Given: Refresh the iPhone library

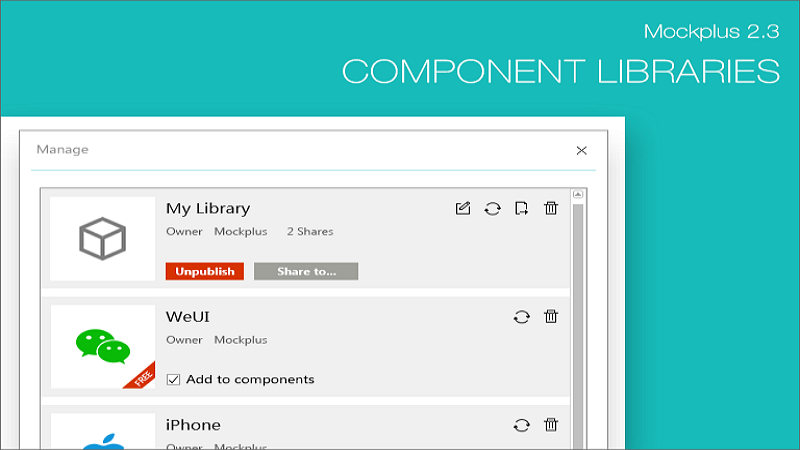Looking at the screenshot, I should click(521, 425).
